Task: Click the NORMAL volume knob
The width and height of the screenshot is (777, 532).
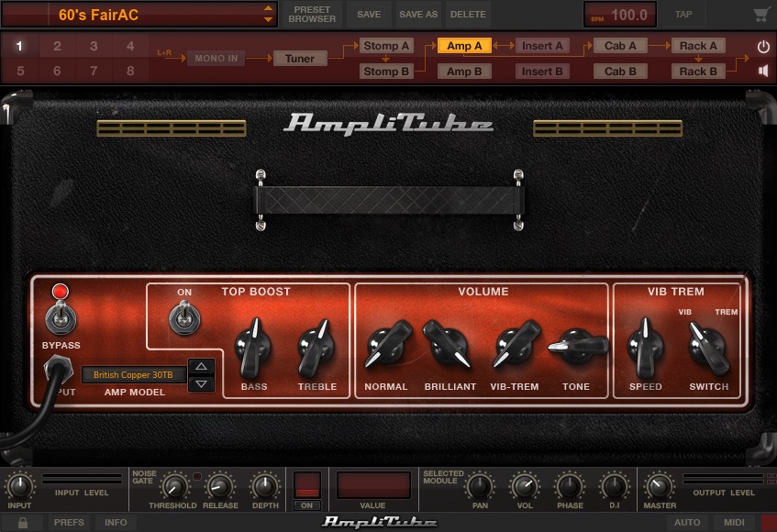Action: pyautogui.click(x=387, y=344)
